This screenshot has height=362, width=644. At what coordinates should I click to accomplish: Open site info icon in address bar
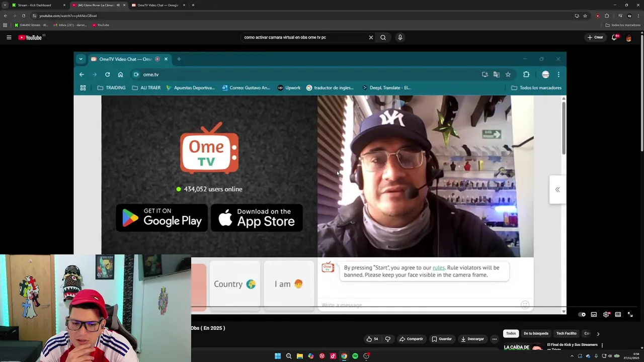click(x=34, y=16)
